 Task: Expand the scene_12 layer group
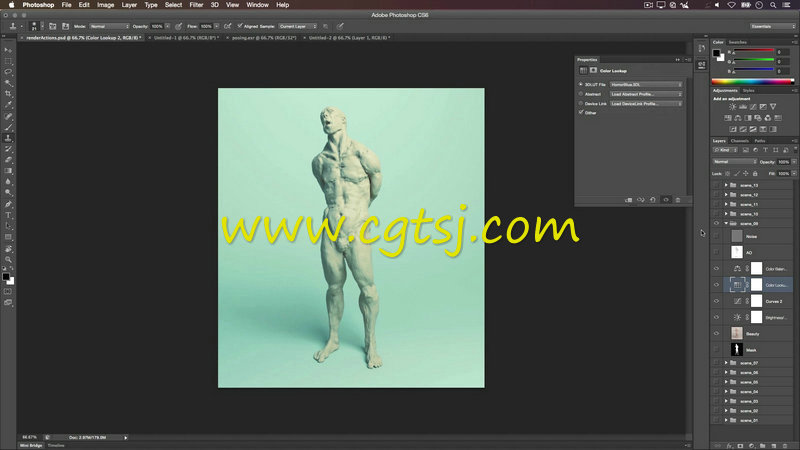click(726, 195)
